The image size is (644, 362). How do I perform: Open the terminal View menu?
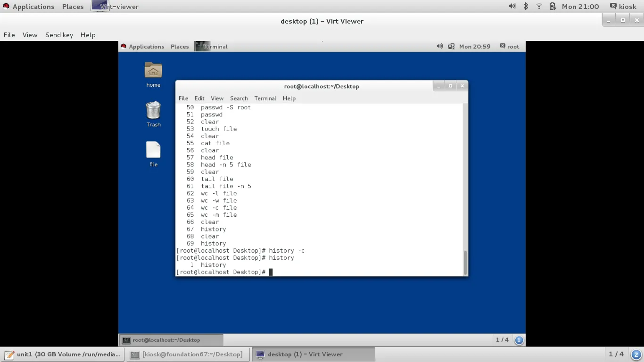(x=217, y=98)
